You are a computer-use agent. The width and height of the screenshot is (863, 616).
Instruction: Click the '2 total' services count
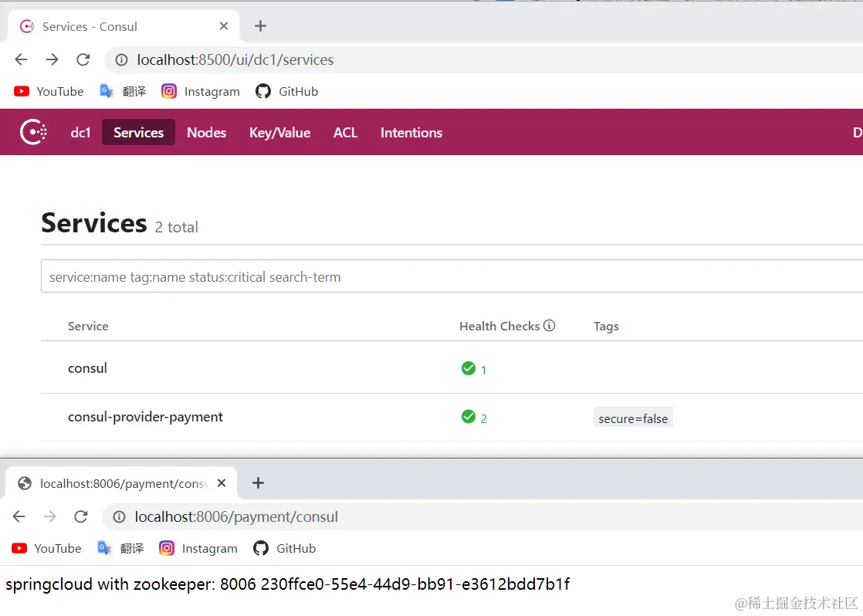tap(176, 227)
